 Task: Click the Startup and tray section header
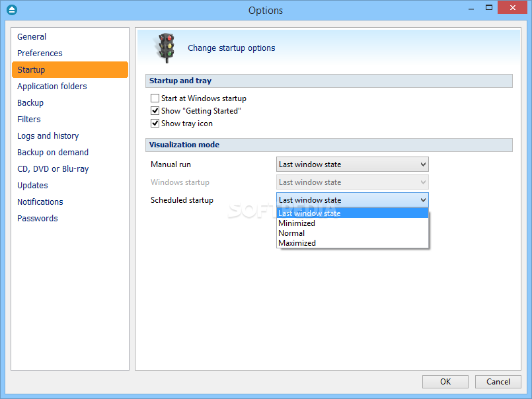tap(328, 81)
